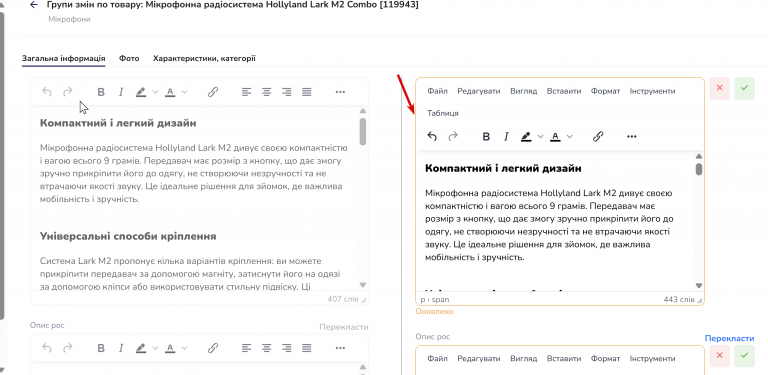Redo in the top-left description editor
Screen dimensions: 768x375
pyautogui.click(x=68, y=92)
